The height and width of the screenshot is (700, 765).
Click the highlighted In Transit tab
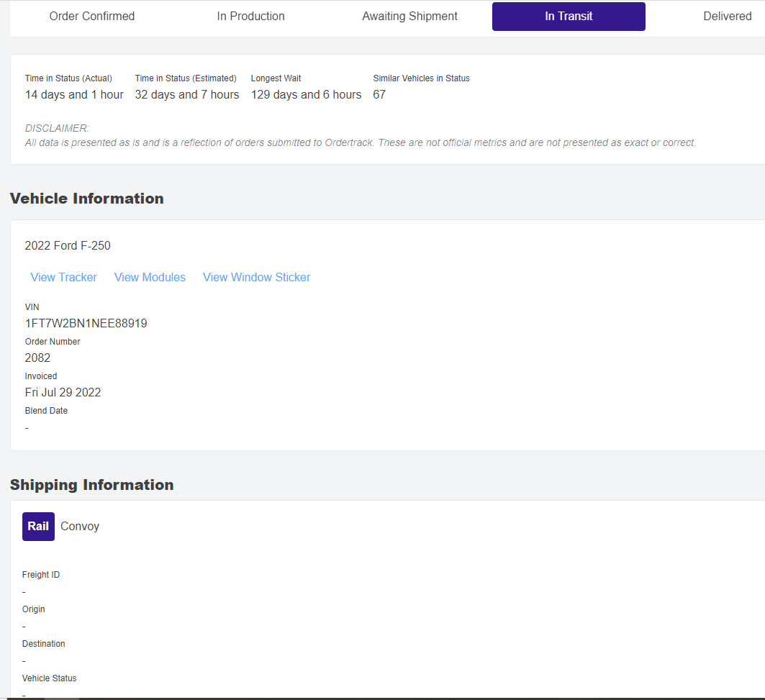pos(569,17)
